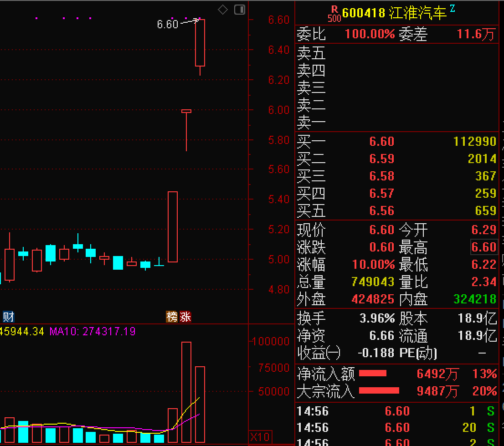This screenshot has width=504, height=446.
Task: Click 最低 value 6.22
Action: [x=484, y=264]
